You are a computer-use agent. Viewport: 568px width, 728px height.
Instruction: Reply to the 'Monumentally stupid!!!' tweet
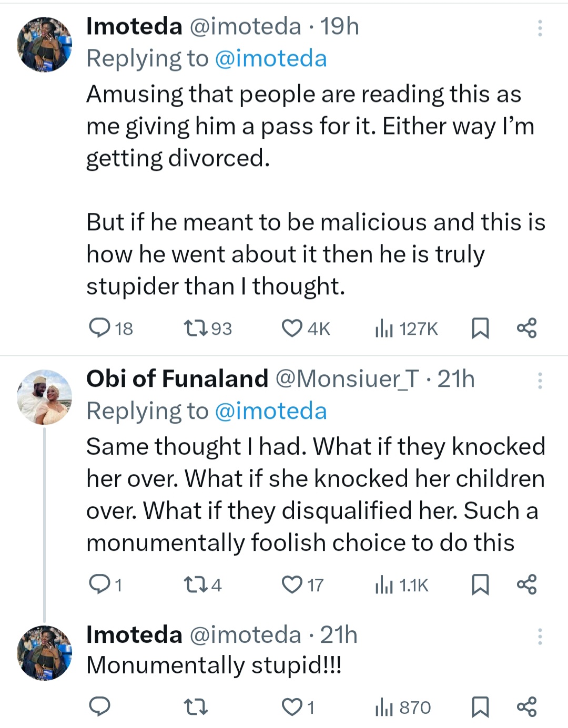(x=99, y=707)
